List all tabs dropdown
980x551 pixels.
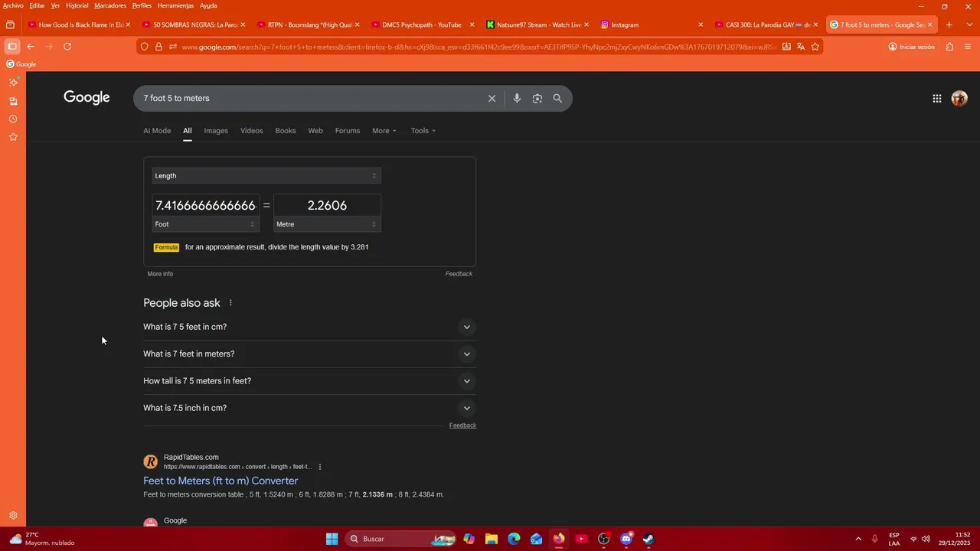[x=969, y=24]
